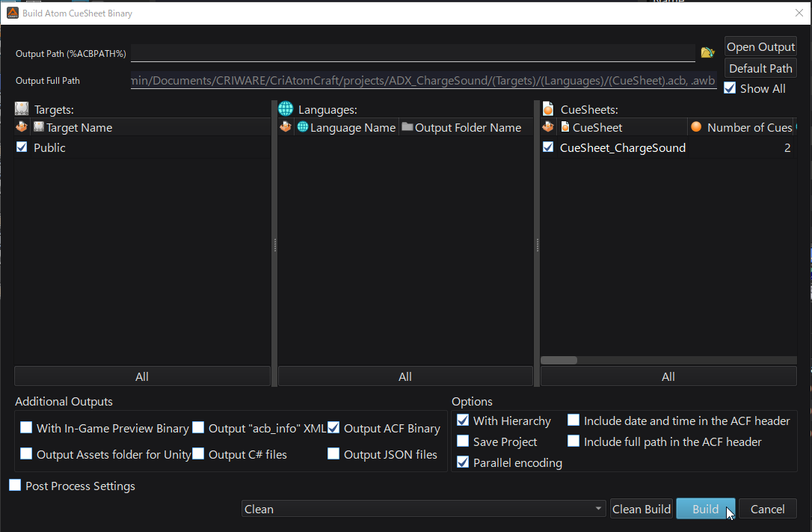The height and width of the screenshot is (532, 812).
Task: Click the Cancel button
Action: 767,509
